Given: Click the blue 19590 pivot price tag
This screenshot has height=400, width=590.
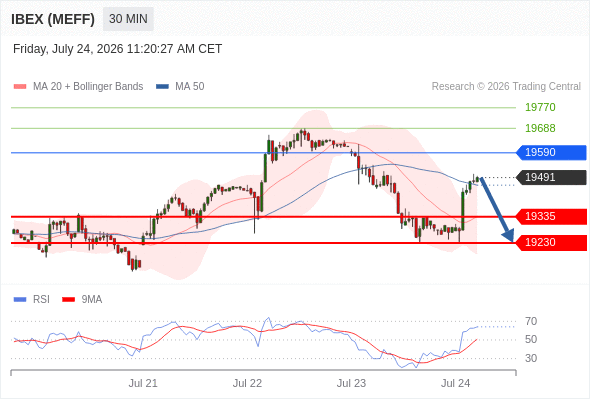Looking at the screenshot, I should tap(551, 153).
